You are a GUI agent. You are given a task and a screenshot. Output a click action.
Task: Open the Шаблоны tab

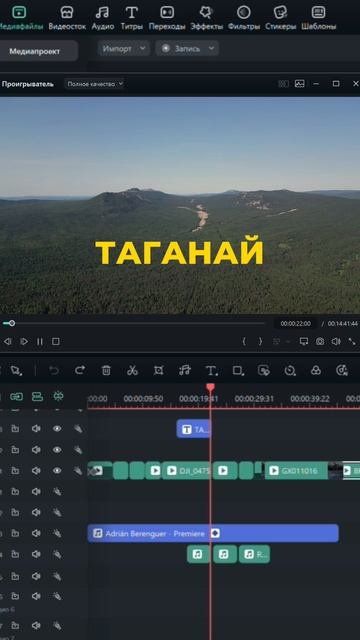(318, 18)
